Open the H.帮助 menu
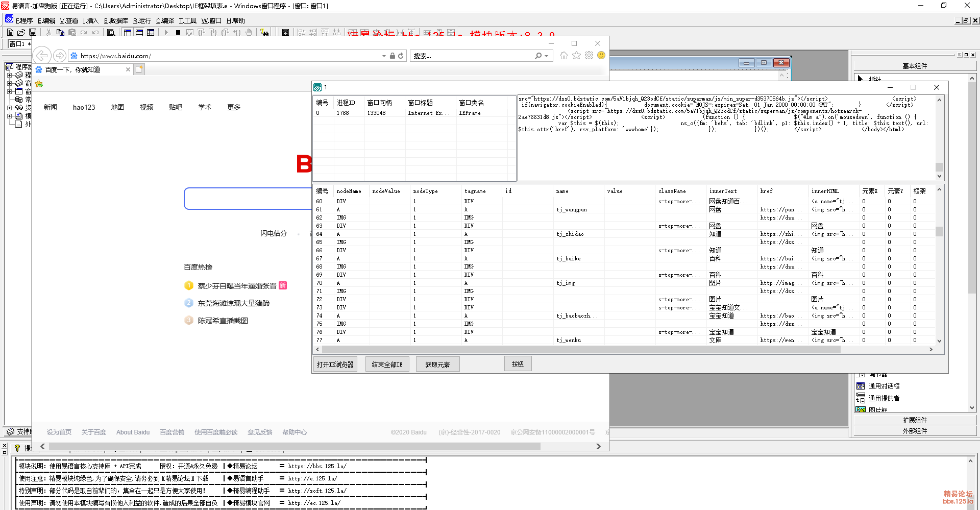 (x=236, y=20)
